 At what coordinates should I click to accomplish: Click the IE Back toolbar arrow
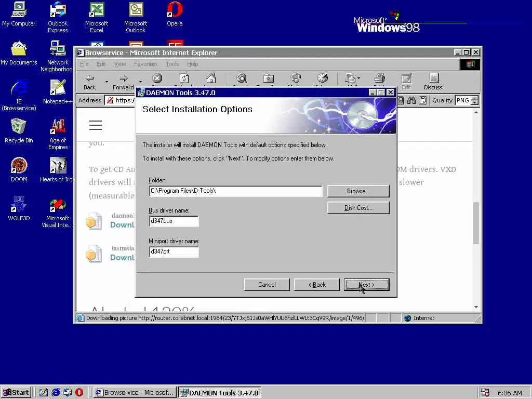(89, 82)
